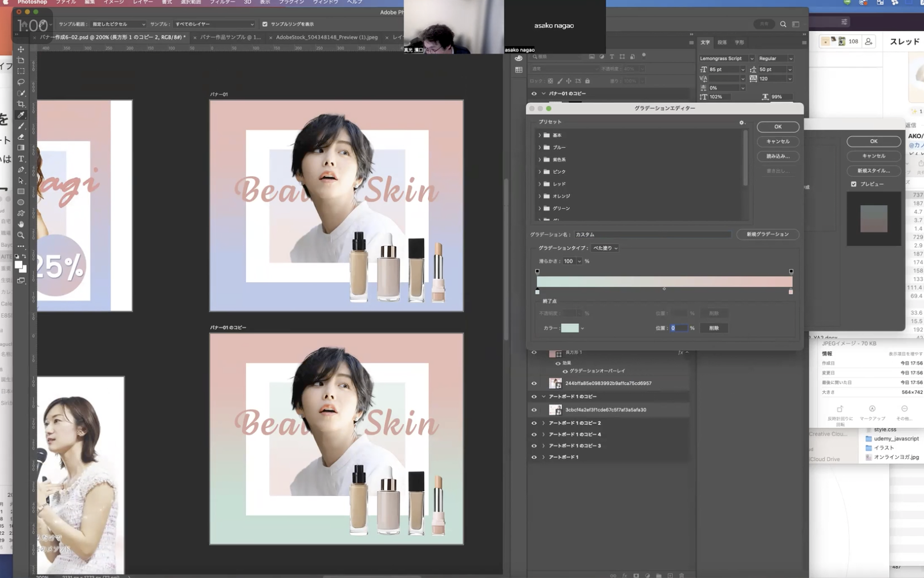Viewport: 924px width, 578px height.
Task: Toggle the プレビュー checkbox in Layer Style dialog
Action: [x=854, y=184]
